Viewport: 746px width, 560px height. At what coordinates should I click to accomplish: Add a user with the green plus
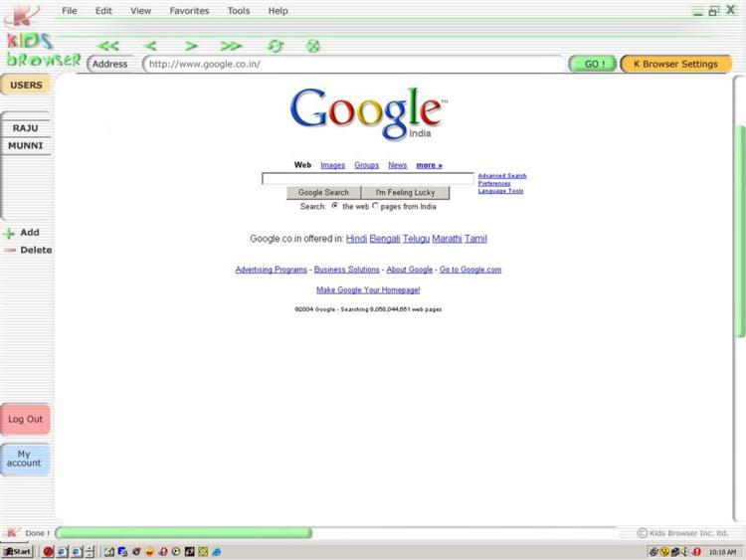9,233
